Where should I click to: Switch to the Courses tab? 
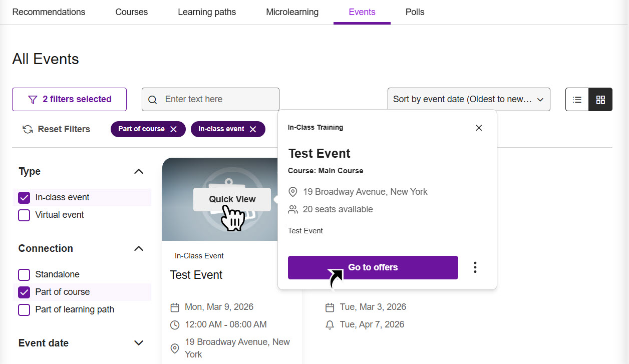point(131,12)
